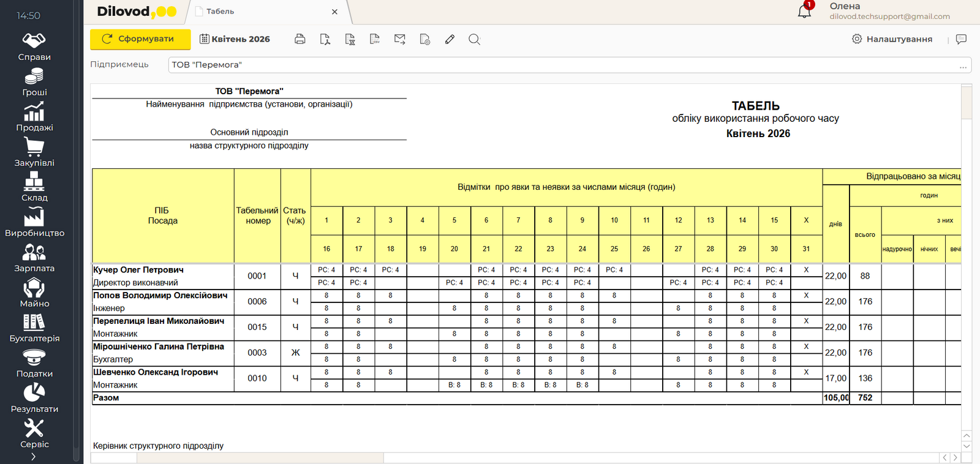Open the notifications bell
Screen dimensions: 980x464
pyautogui.click(x=805, y=10)
